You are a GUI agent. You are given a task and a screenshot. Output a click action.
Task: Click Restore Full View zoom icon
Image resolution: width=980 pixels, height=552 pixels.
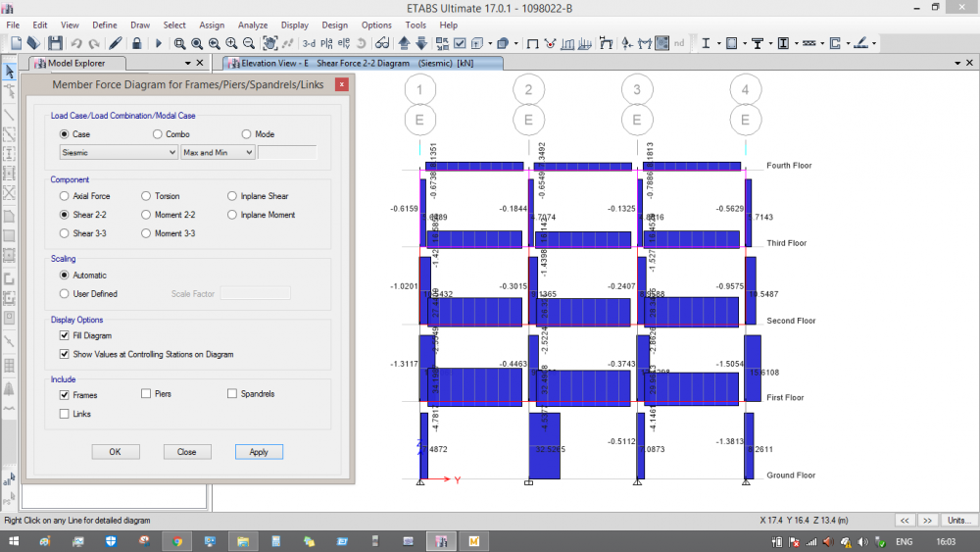[197, 43]
